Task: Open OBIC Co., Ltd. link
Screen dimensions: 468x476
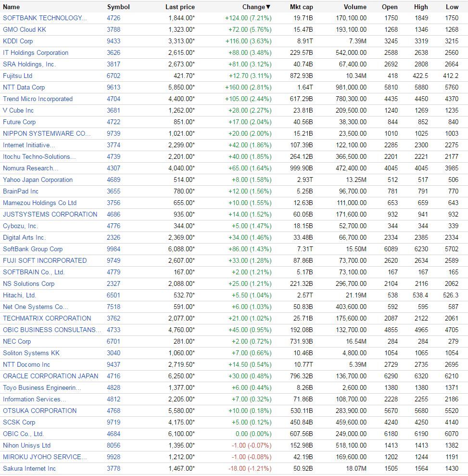Action: (24, 433)
